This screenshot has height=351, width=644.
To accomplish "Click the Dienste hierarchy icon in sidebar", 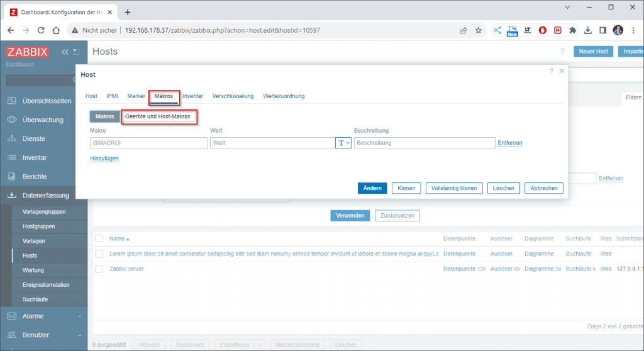I will [x=11, y=138].
